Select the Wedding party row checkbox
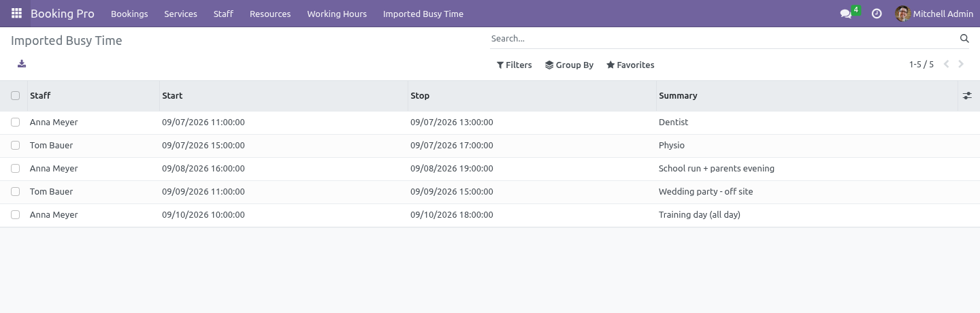Screen dimensions: 980x313 [x=15, y=192]
